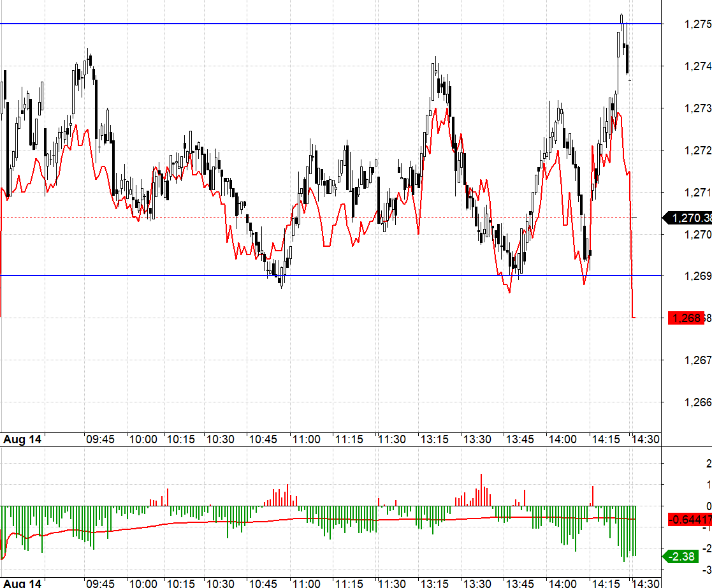Image resolution: width=712 pixels, height=588 pixels.
Task: Click 13:45 on the indicator panel time axis
Action: pos(519,583)
